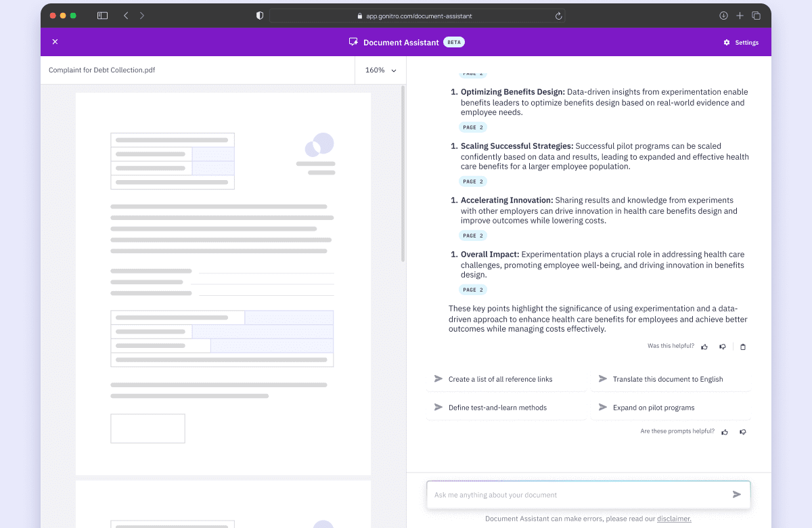Open the disclaimer link
Viewport: 812px width, 528px height.
click(x=674, y=519)
